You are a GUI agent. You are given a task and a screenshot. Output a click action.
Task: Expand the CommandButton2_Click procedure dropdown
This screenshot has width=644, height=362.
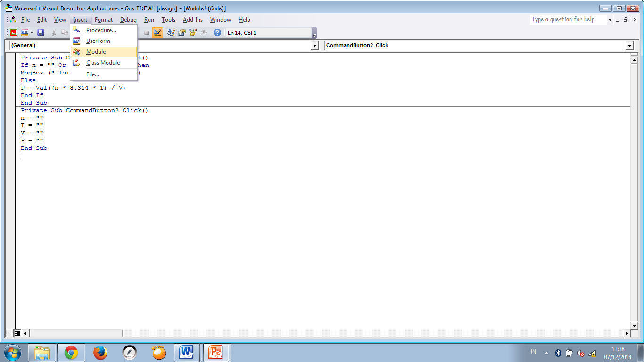click(629, 45)
